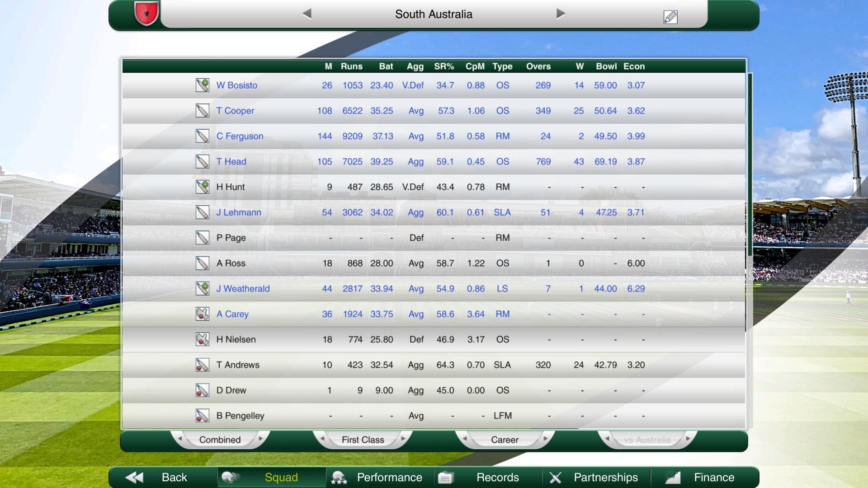Open the Squad tab
The image size is (868, 488).
click(272, 477)
